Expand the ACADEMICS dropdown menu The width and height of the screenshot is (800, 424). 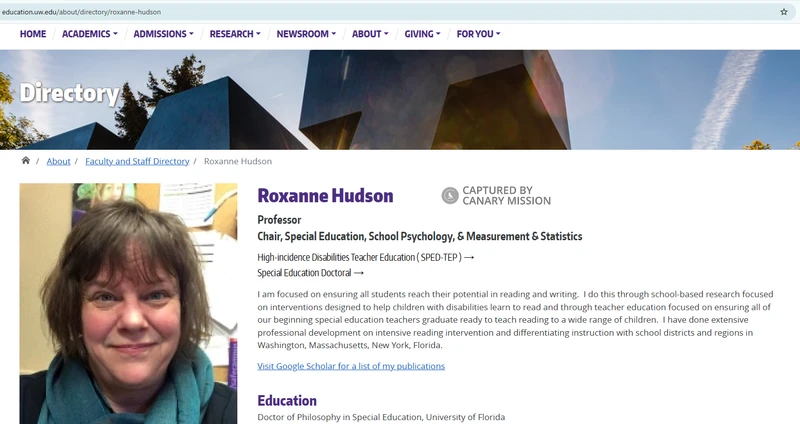pos(90,34)
